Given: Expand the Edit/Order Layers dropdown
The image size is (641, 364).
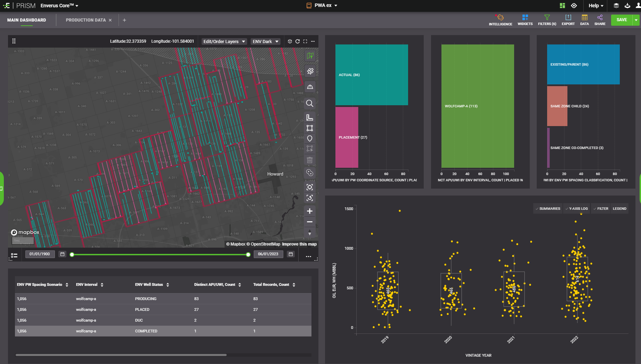Looking at the screenshot, I should click(224, 41).
